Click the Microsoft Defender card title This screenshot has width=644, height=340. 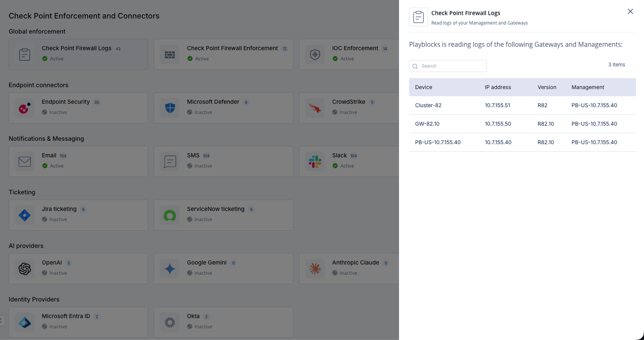click(x=213, y=102)
